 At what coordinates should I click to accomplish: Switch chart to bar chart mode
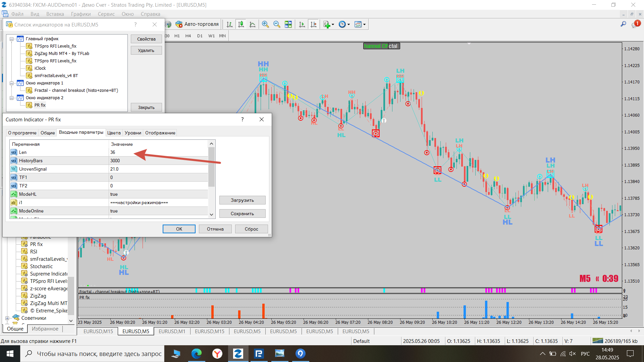pyautogui.click(x=229, y=24)
